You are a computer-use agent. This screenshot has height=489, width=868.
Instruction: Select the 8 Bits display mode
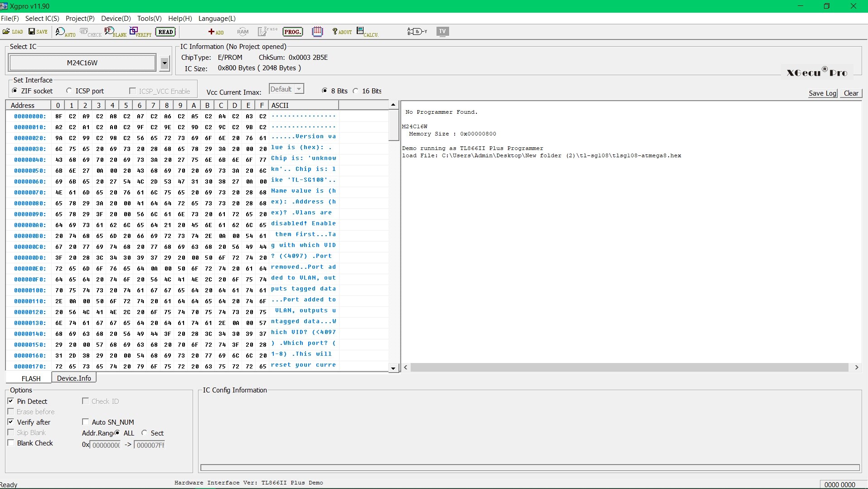tap(335, 91)
